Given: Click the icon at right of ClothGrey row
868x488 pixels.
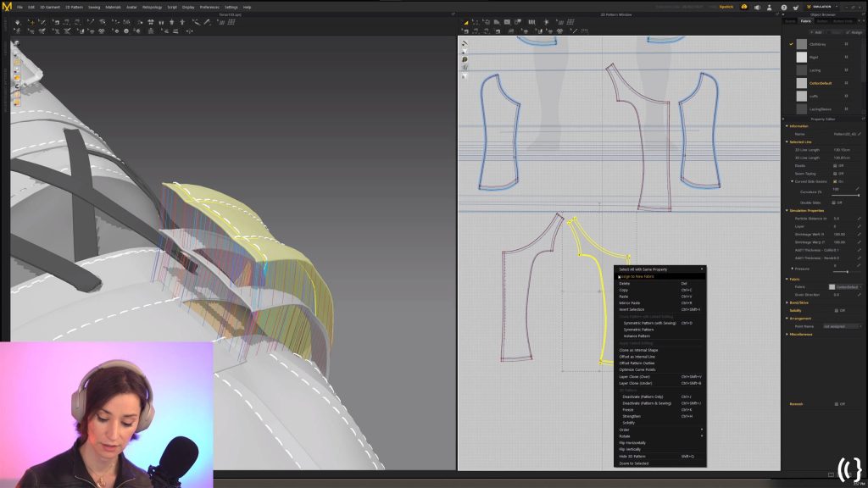Looking at the screenshot, I should click(846, 44).
